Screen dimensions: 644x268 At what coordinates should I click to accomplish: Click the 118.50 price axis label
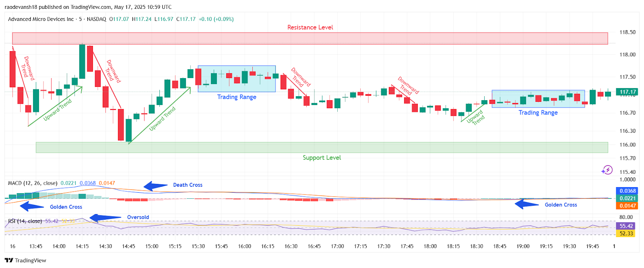click(x=627, y=32)
